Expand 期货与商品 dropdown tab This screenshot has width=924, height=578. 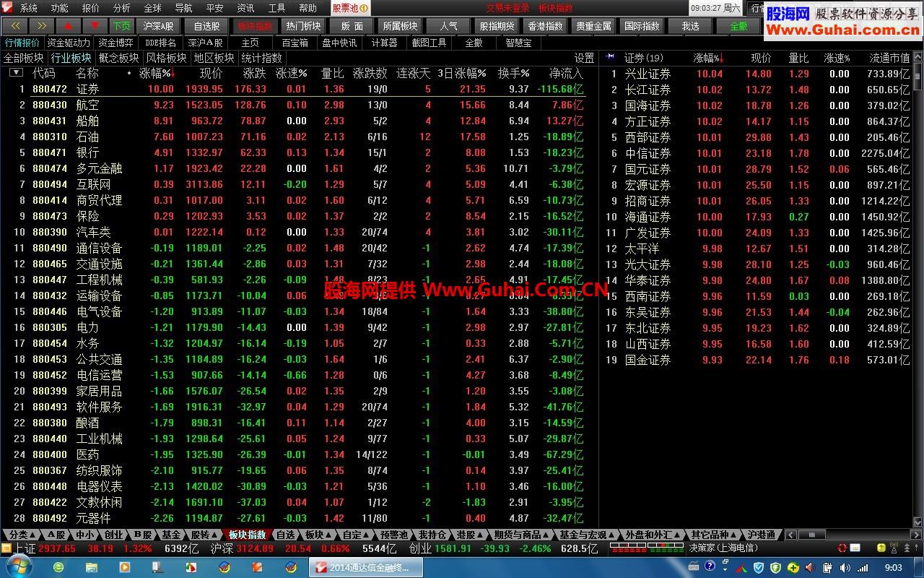[521, 535]
